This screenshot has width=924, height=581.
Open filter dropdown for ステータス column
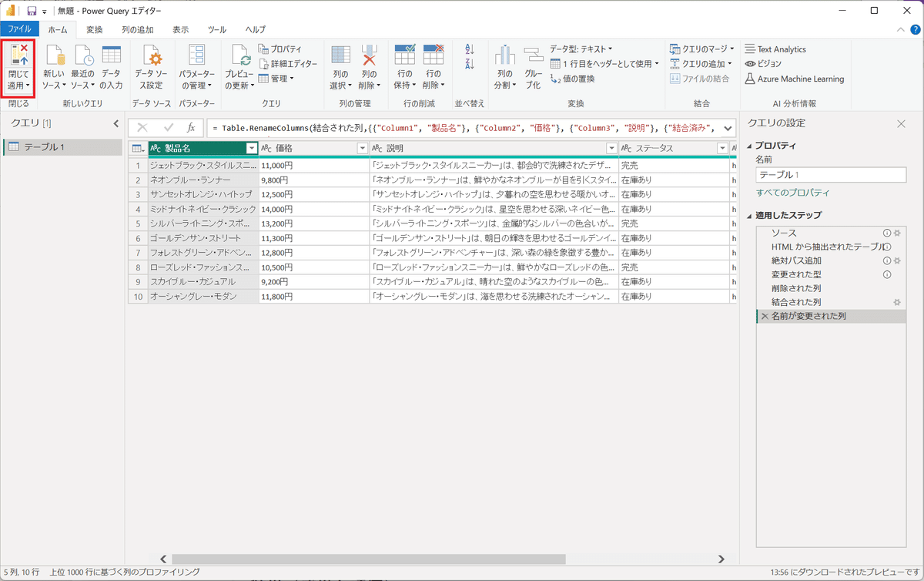pyautogui.click(x=722, y=149)
